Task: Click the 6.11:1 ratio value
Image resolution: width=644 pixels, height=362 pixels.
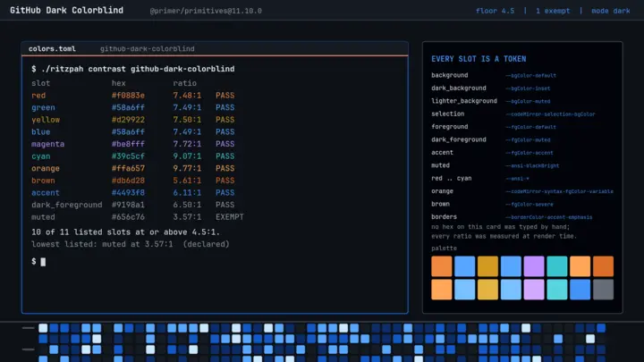Action: [x=187, y=193]
